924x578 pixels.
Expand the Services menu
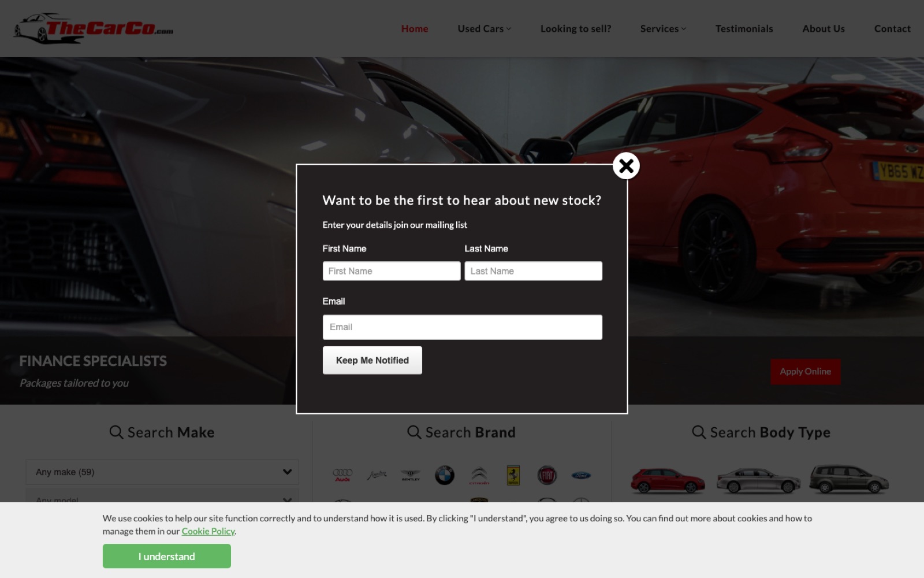click(663, 28)
